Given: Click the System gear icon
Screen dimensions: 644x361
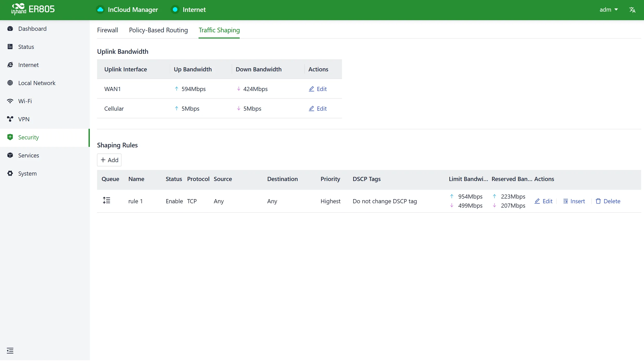Looking at the screenshot, I should pyautogui.click(x=10, y=174).
